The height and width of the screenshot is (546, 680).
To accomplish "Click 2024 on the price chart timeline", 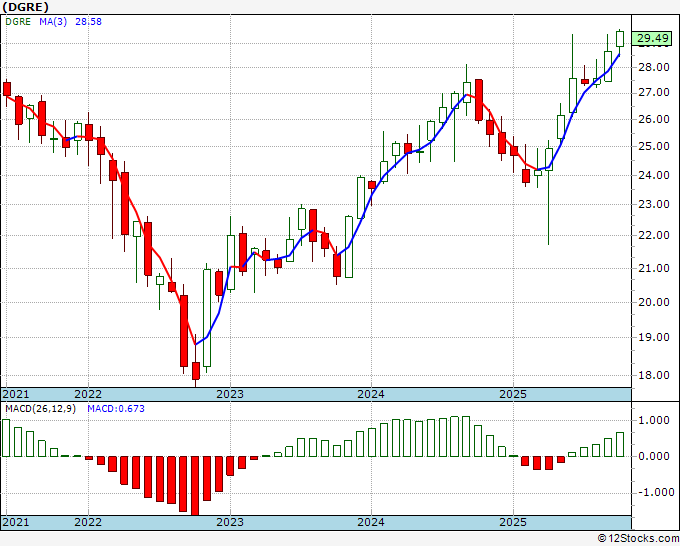I will tap(371, 394).
